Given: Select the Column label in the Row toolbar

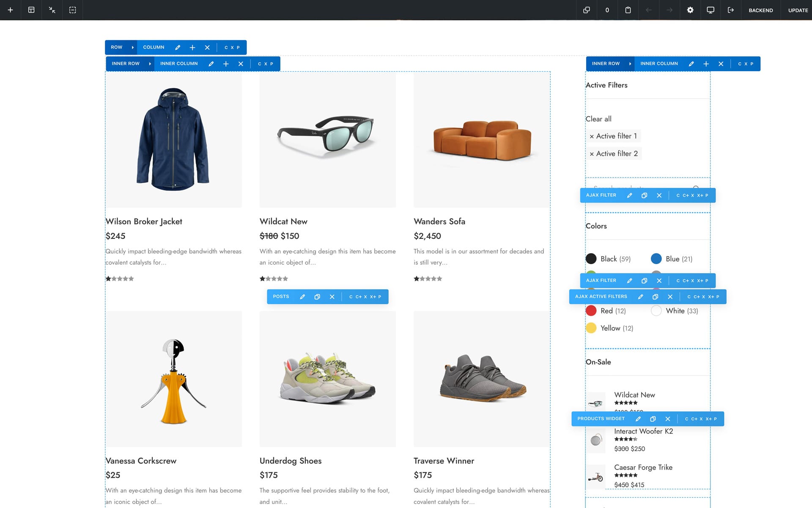Looking at the screenshot, I should [x=154, y=47].
